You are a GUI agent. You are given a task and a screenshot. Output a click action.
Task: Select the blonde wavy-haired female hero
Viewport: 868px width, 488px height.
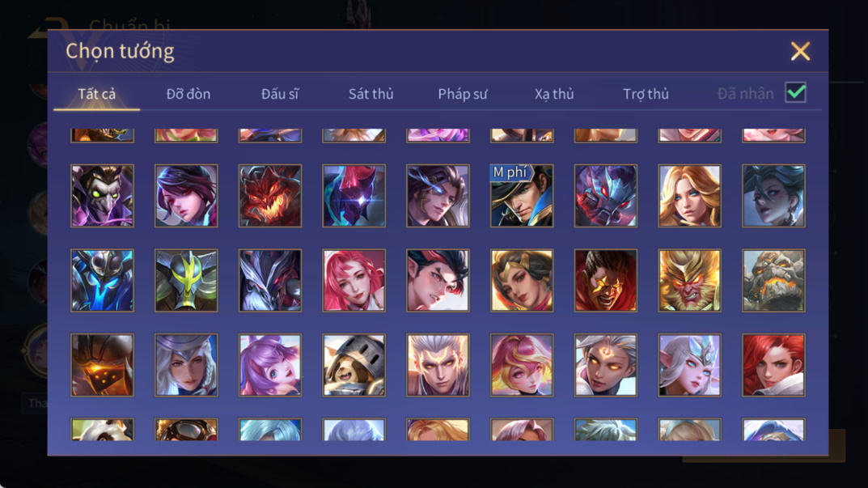pyautogui.click(x=689, y=196)
